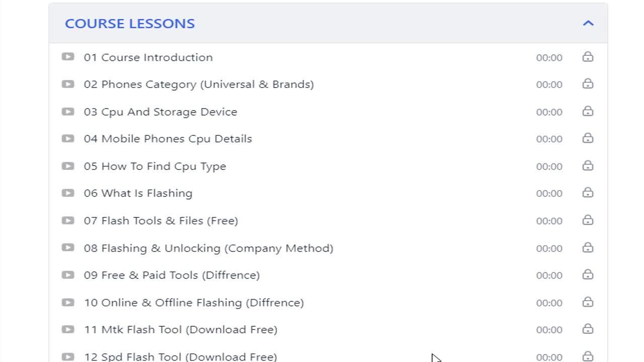Click the Course Lessons header title
Image resolution: width=644 pixels, height=362 pixels.
[x=130, y=24]
